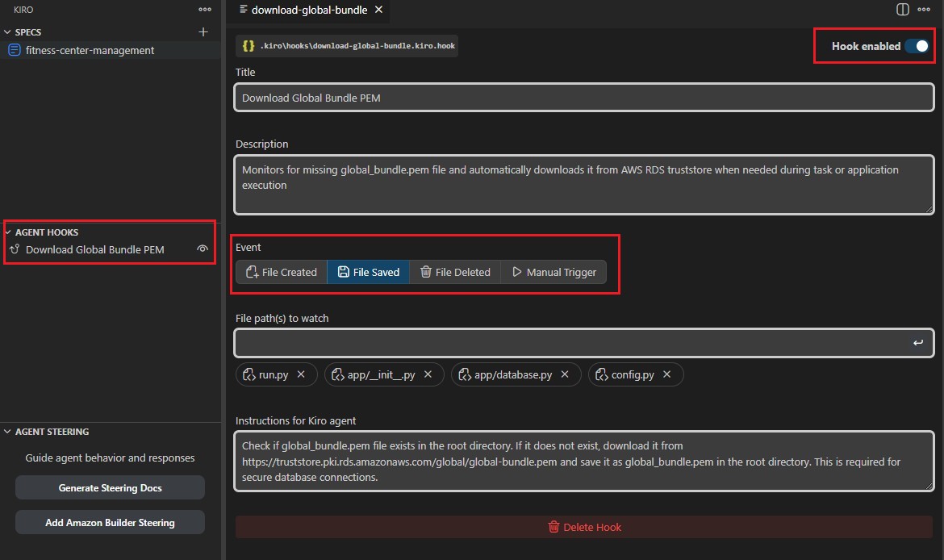Remove config.py from watched file paths
Screen dimensions: 944x560
[667, 374]
